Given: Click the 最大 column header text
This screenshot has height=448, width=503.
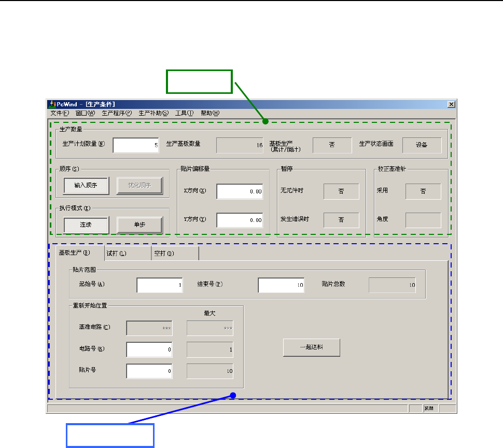Looking at the screenshot, I should click(x=209, y=313).
